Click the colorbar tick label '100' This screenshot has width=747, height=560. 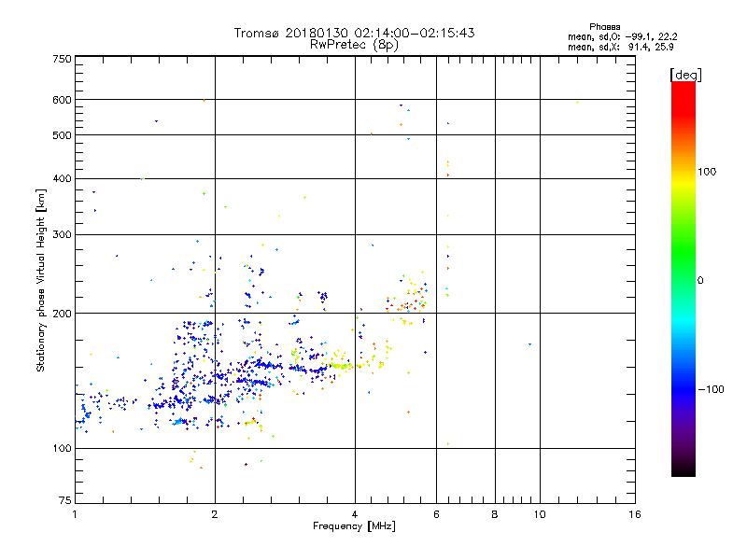click(707, 172)
